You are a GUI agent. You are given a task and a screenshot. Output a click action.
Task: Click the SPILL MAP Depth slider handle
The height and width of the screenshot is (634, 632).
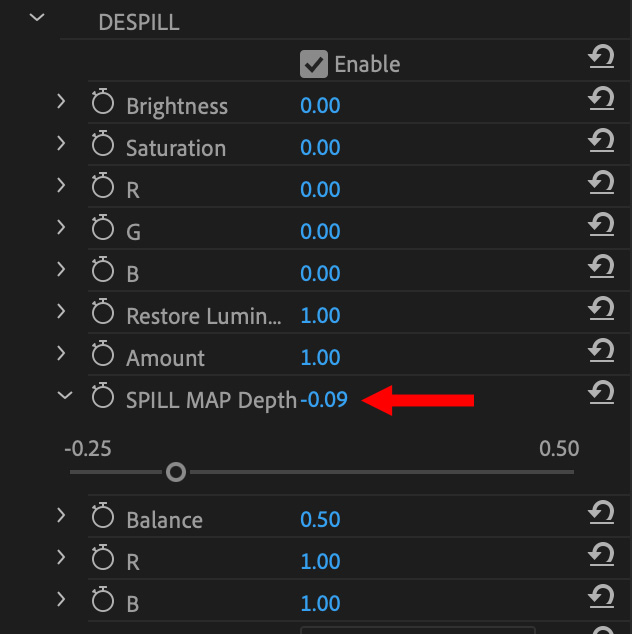pos(176,471)
